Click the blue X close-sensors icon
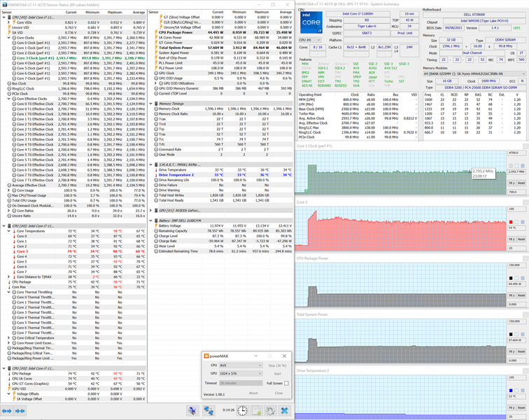 pos(284,410)
